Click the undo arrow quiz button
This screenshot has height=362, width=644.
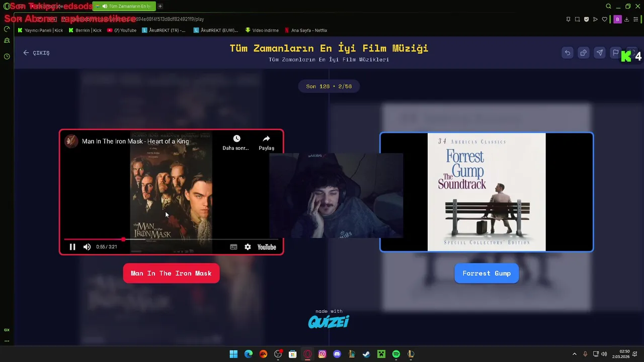(x=567, y=53)
